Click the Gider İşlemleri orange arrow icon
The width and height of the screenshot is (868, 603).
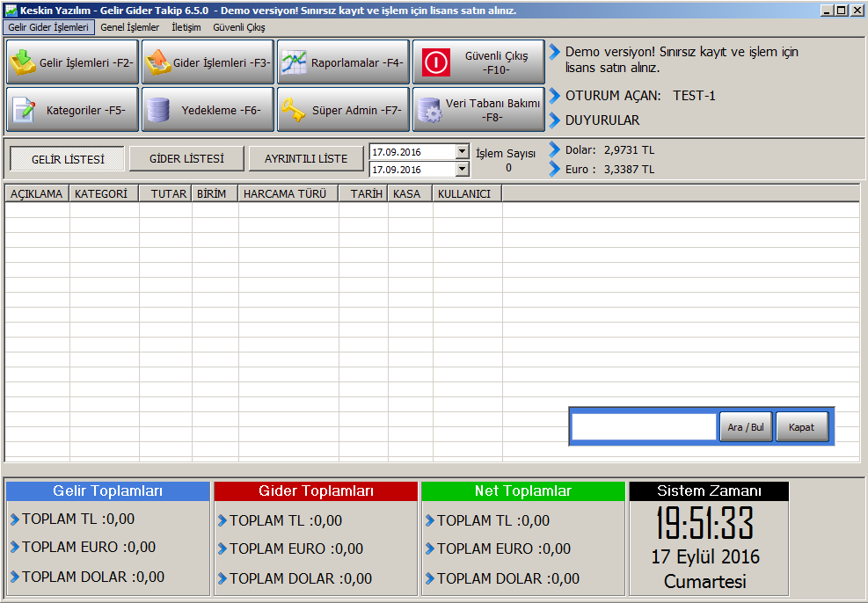point(158,62)
